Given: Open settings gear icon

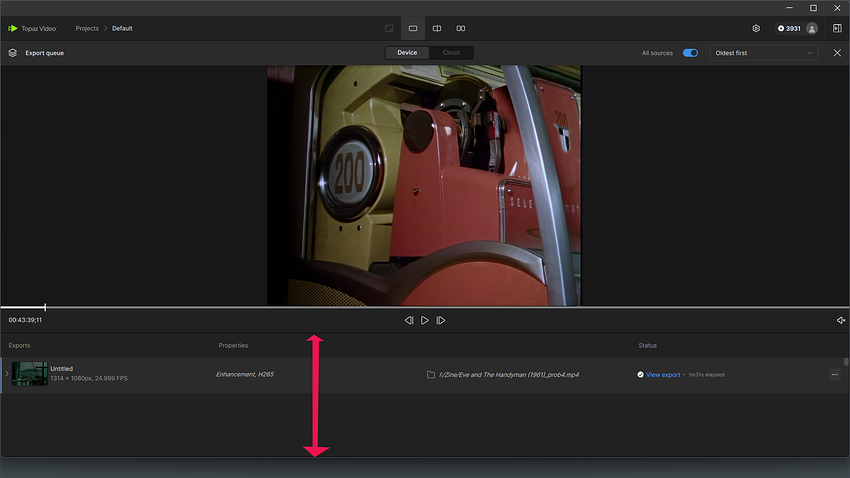Looking at the screenshot, I should [x=756, y=28].
